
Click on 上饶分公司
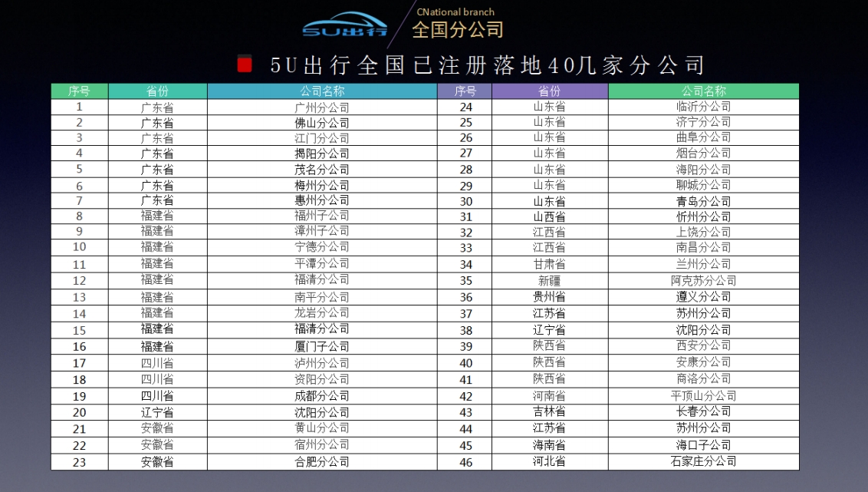coord(704,232)
